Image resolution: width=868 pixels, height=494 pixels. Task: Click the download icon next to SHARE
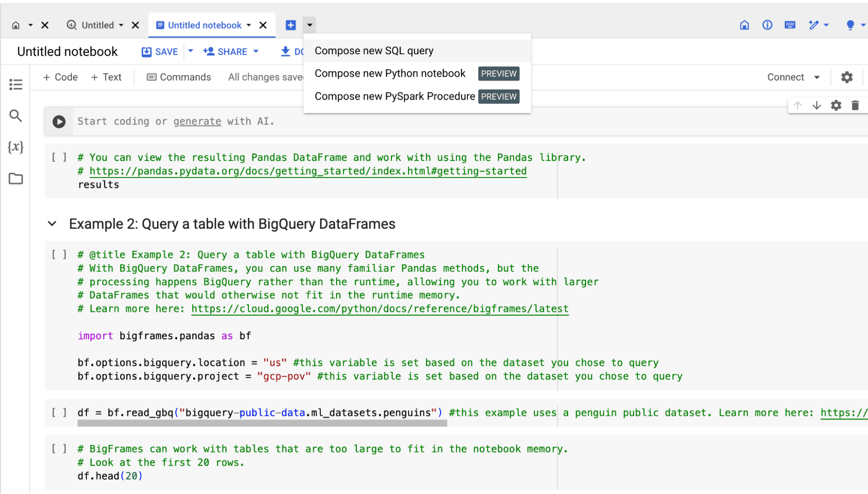click(x=285, y=52)
